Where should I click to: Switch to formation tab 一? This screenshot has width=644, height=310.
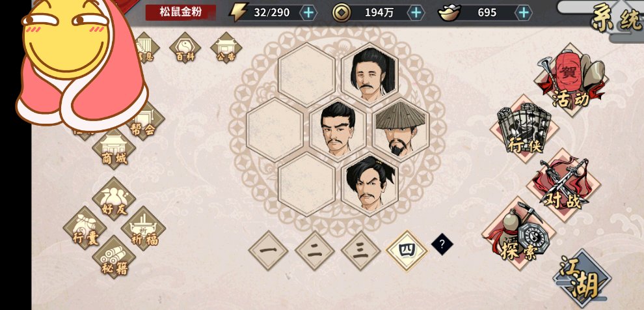coord(269,250)
